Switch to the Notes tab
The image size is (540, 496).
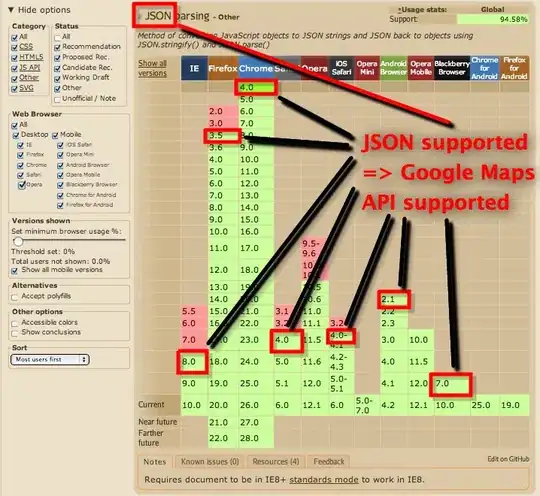coord(155,462)
